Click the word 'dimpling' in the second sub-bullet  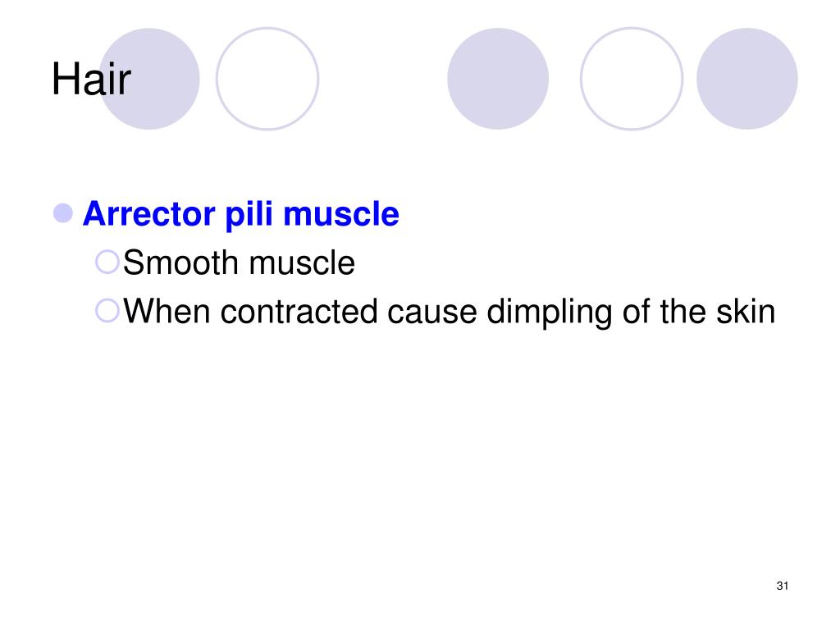click(549, 313)
